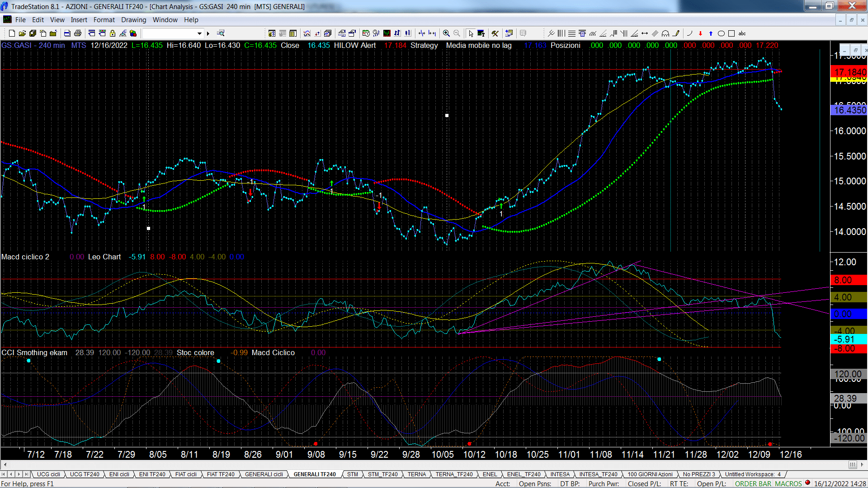Click the hammer tools icon

point(495,33)
